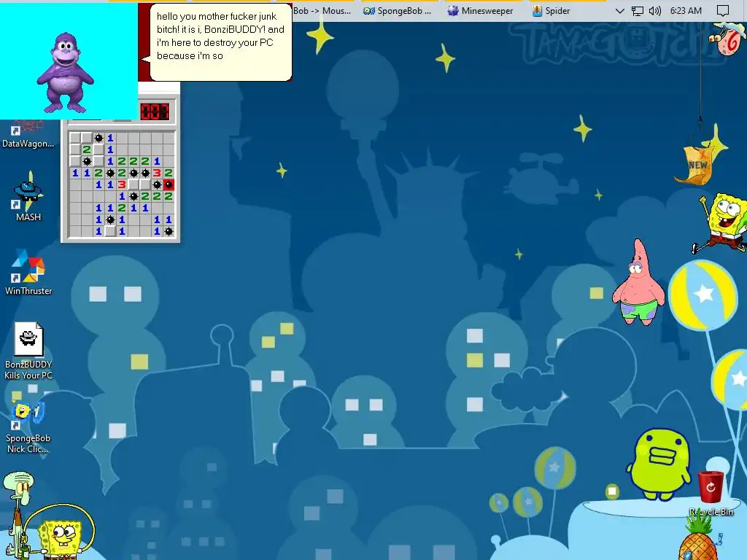
Task: Click the running SpongeBob beside Patrick
Action: point(721,222)
